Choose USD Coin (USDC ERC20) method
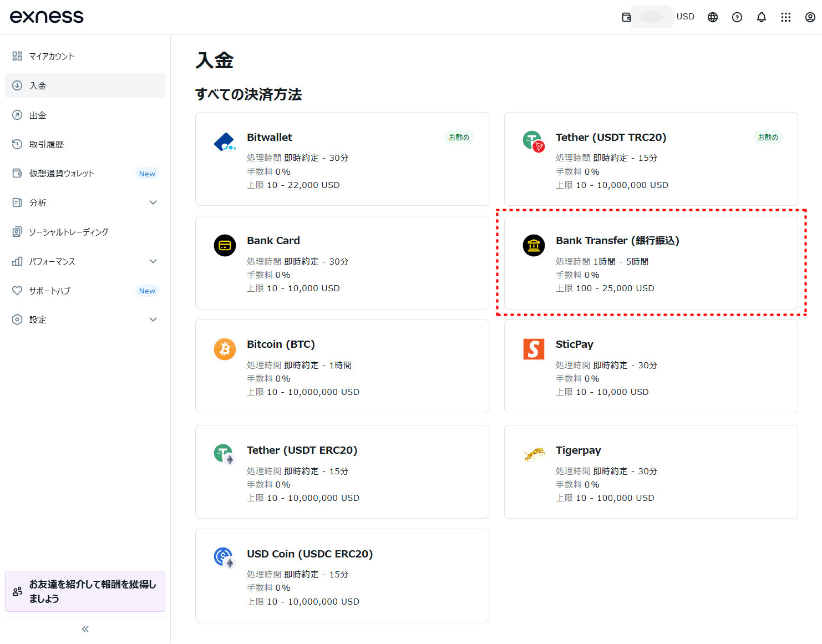This screenshot has width=822, height=644. tap(342, 576)
